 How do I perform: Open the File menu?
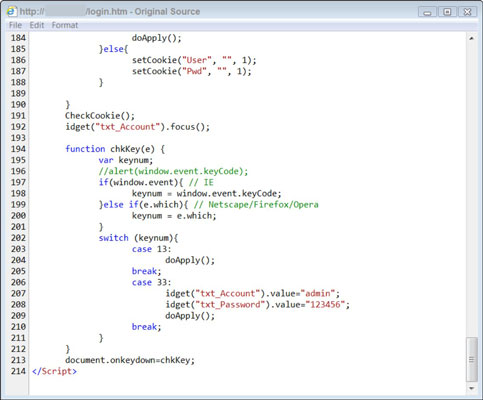[15, 25]
